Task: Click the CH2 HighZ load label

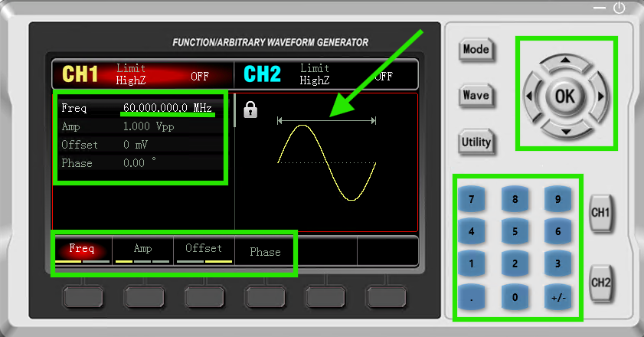Action: 315,80
